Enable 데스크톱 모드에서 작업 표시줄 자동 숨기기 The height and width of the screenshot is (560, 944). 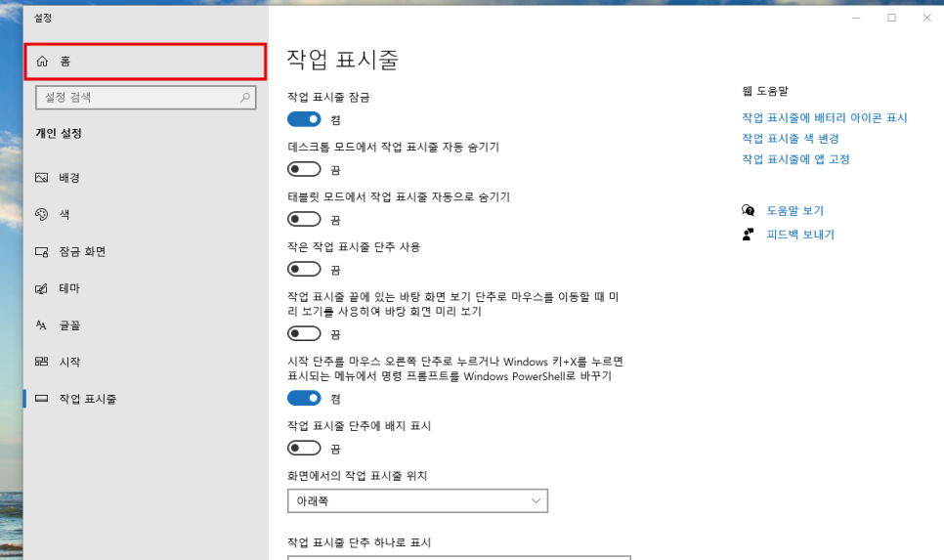click(304, 169)
